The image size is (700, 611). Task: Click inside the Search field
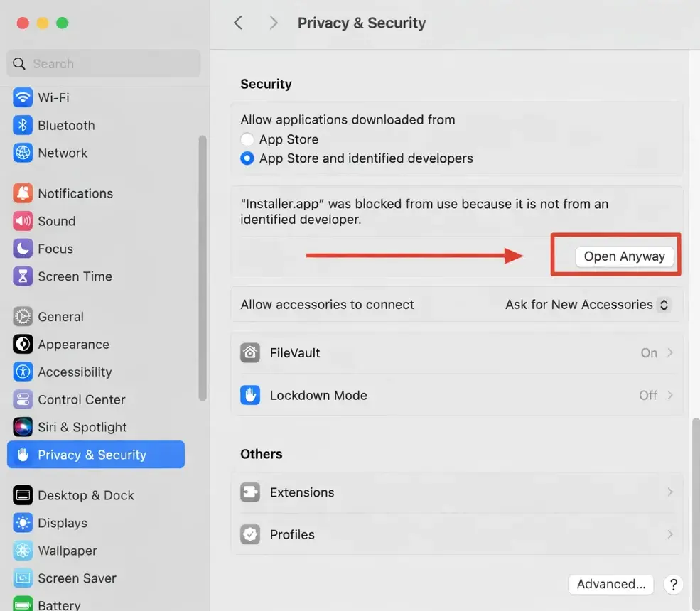point(103,63)
